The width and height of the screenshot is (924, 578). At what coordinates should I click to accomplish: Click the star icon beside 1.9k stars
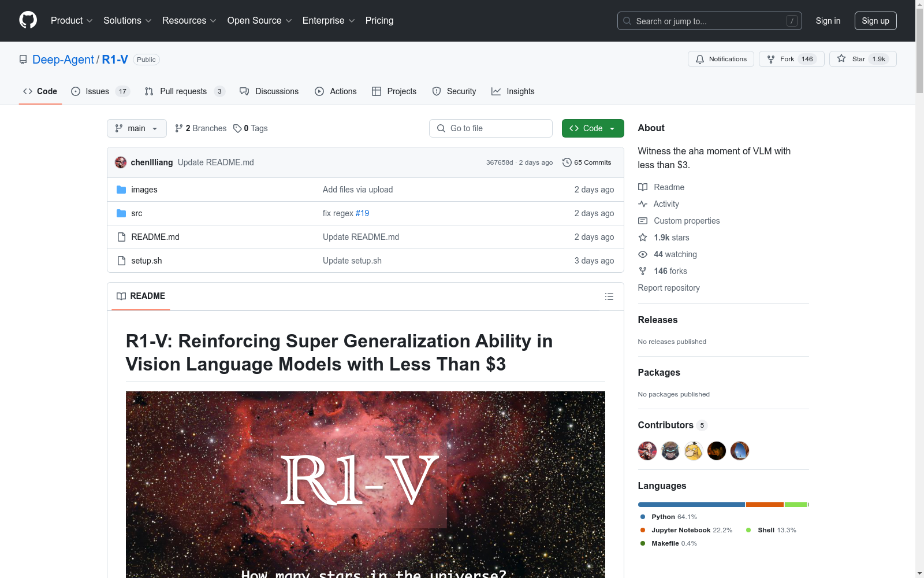point(643,238)
